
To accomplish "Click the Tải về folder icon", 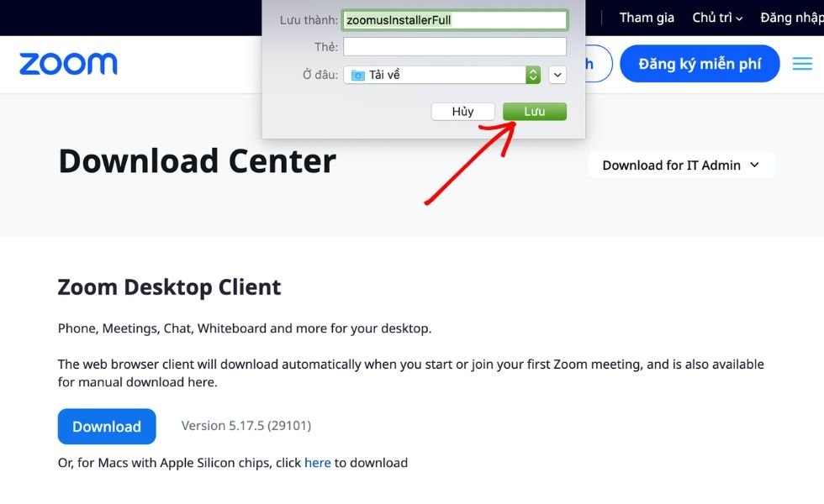I will coord(359,74).
